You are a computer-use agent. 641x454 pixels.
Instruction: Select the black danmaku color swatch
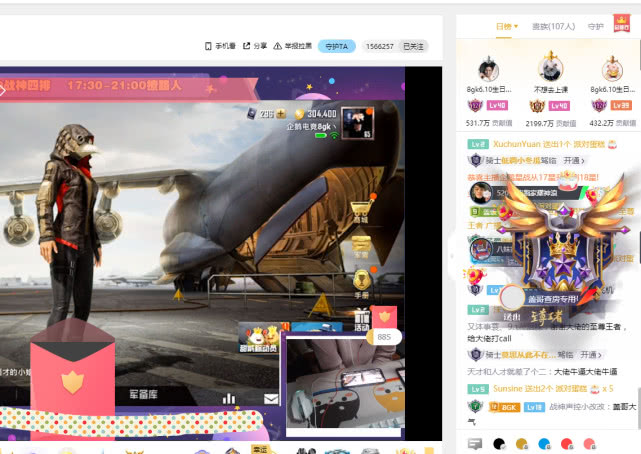coord(499,443)
